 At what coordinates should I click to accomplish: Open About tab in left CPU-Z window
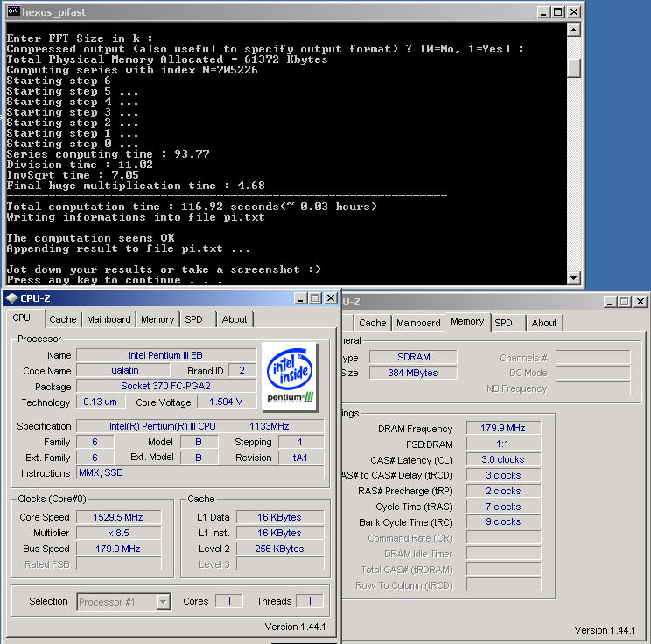point(234,319)
